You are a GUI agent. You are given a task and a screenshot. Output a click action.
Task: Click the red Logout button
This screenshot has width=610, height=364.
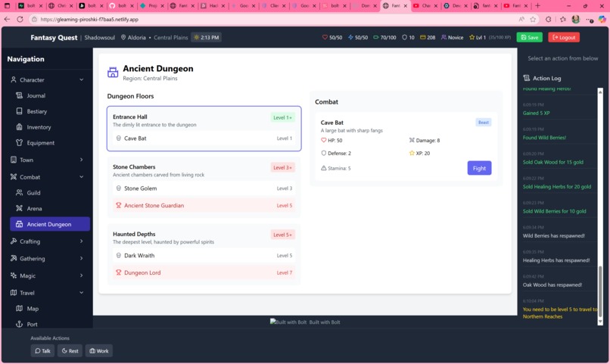(x=564, y=37)
